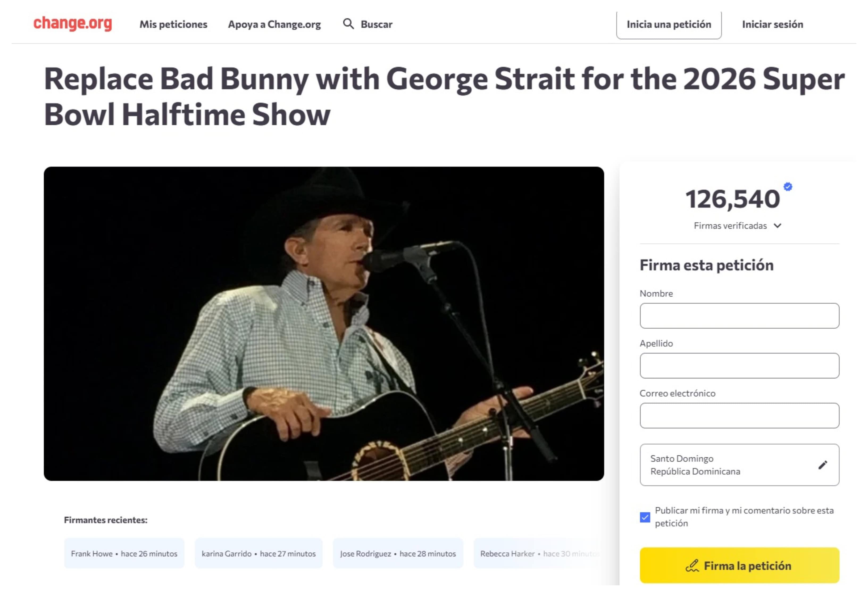Click Inicia una petición button
Screen dimensions: 868x597
coord(668,24)
